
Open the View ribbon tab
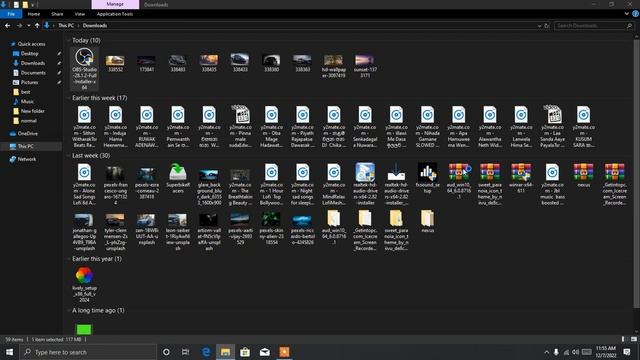(x=80, y=14)
